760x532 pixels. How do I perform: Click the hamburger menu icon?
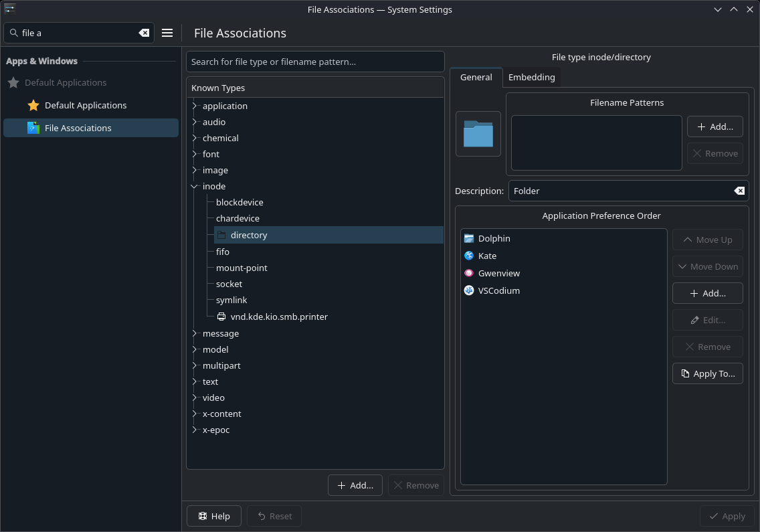(x=167, y=33)
